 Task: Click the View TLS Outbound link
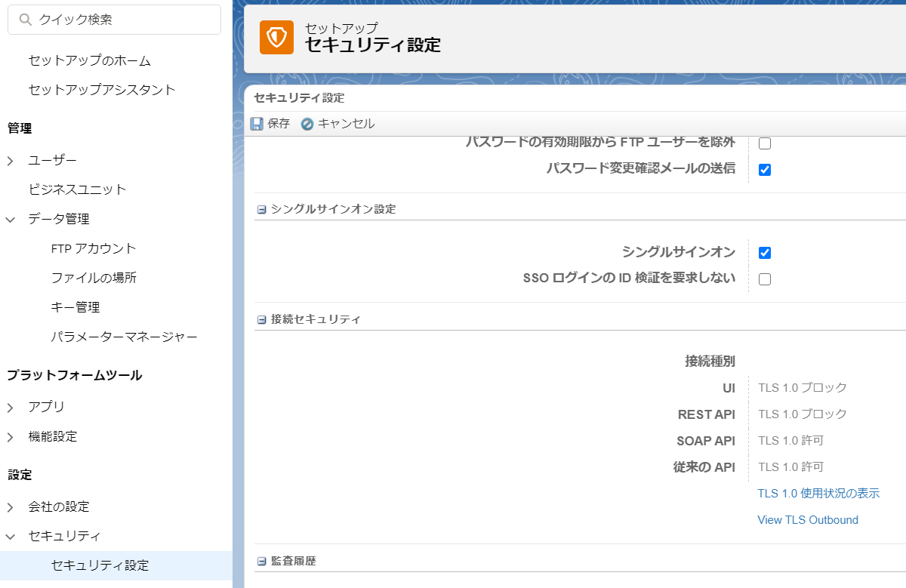(x=807, y=519)
